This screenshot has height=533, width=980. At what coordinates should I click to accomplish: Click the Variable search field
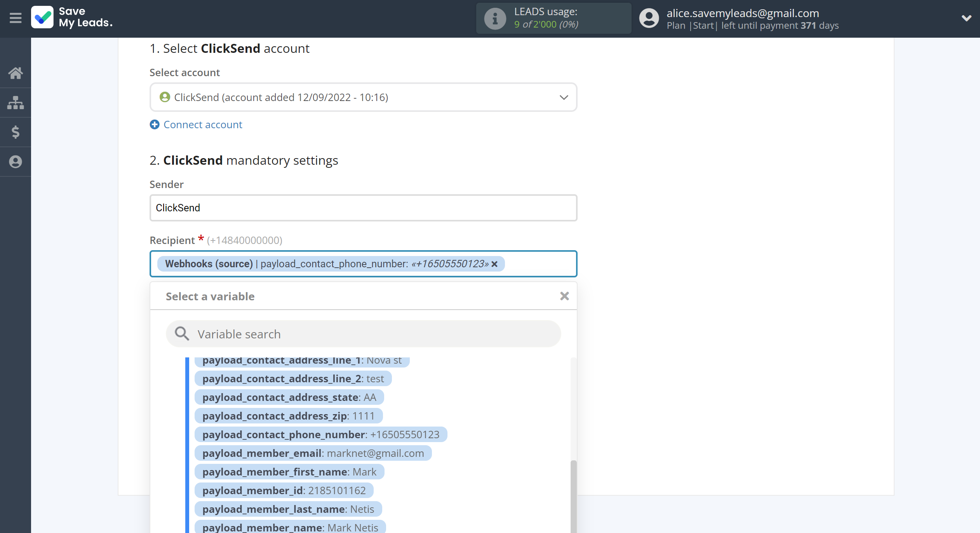(x=363, y=334)
